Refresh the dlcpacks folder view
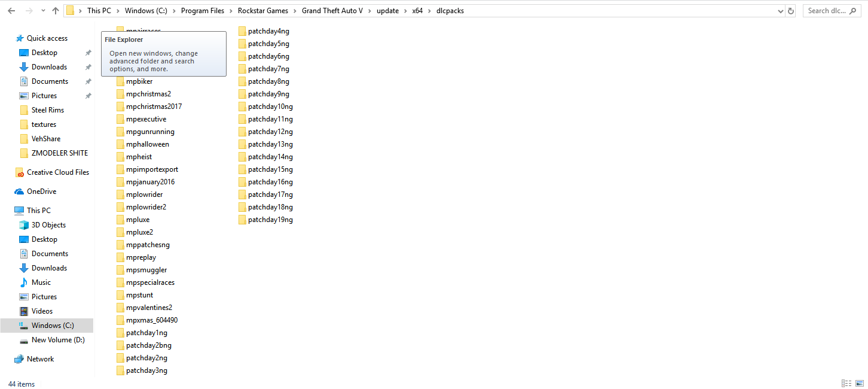868x389 pixels. 791,11
